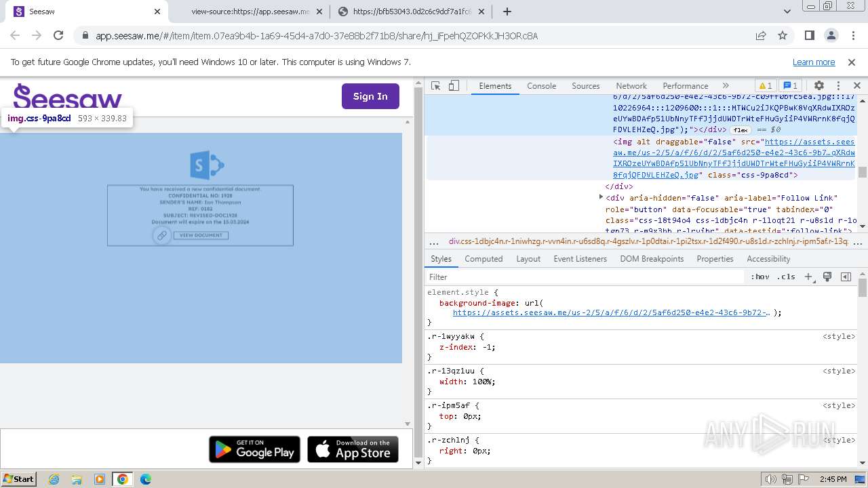
Task: Open the DOM Breakpoints tab
Action: pyautogui.click(x=652, y=259)
